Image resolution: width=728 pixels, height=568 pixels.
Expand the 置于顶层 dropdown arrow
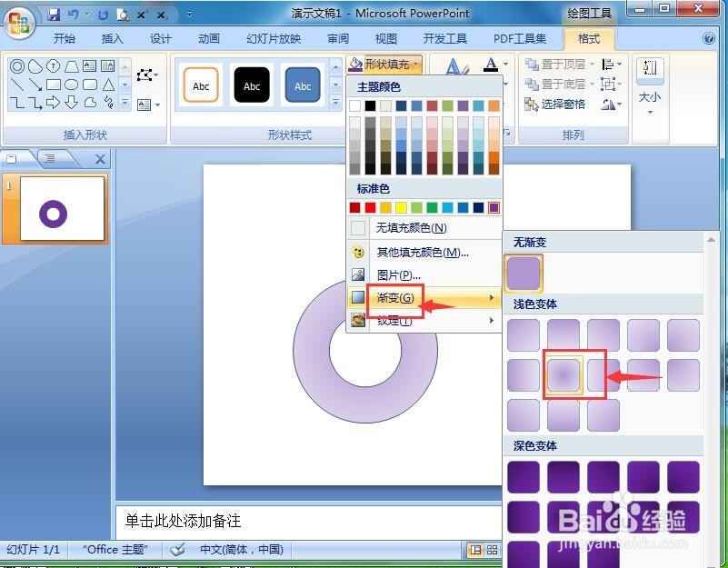click(x=592, y=65)
